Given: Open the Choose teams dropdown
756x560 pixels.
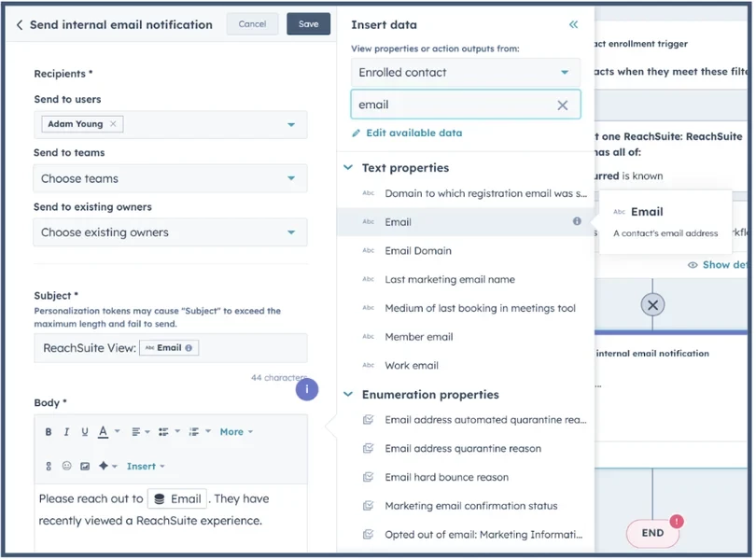Looking at the screenshot, I should (x=170, y=178).
